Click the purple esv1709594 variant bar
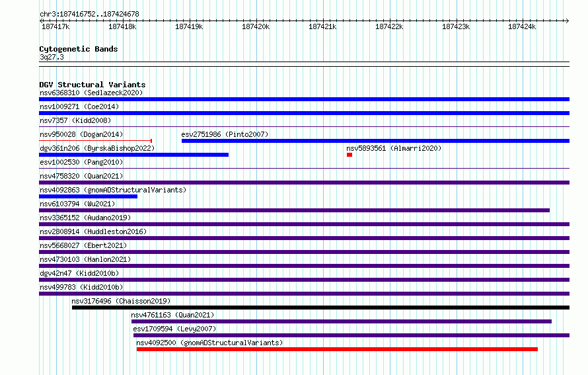588x375 pixels. (351, 335)
